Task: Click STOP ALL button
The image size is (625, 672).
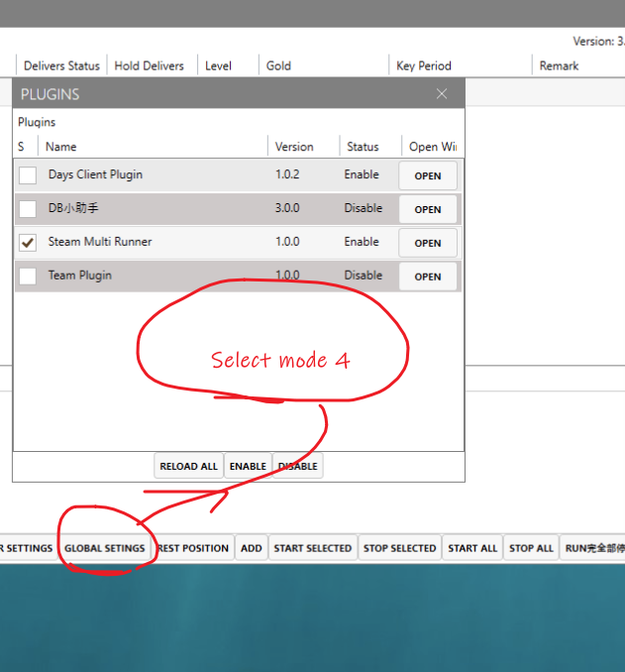Action: pos(531,548)
